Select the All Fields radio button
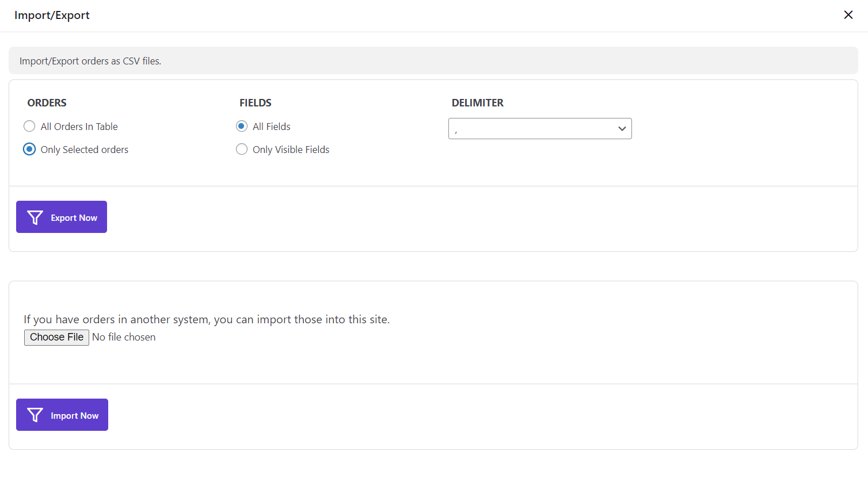The image size is (868, 482). pos(242,127)
